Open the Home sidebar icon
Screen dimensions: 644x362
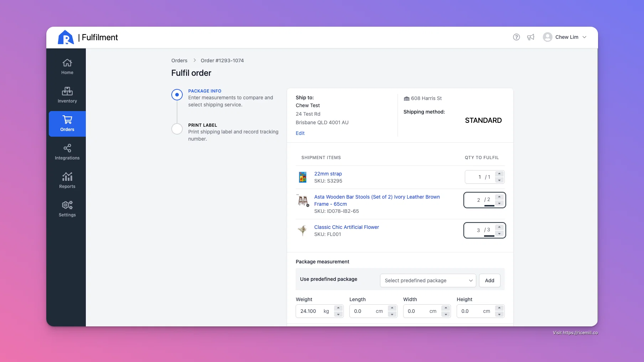point(67,67)
